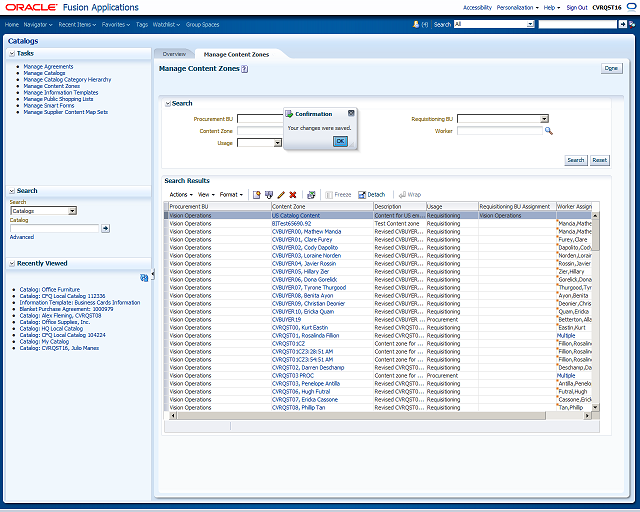Image resolution: width=640 pixels, height=512 pixels.
Task: Click the notifications bell icon
Action: click(416, 24)
